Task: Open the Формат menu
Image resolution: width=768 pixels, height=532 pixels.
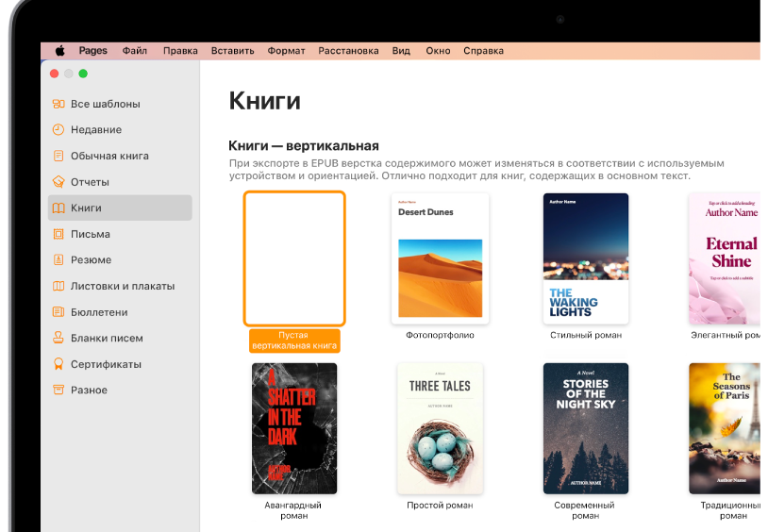Action: pos(286,51)
